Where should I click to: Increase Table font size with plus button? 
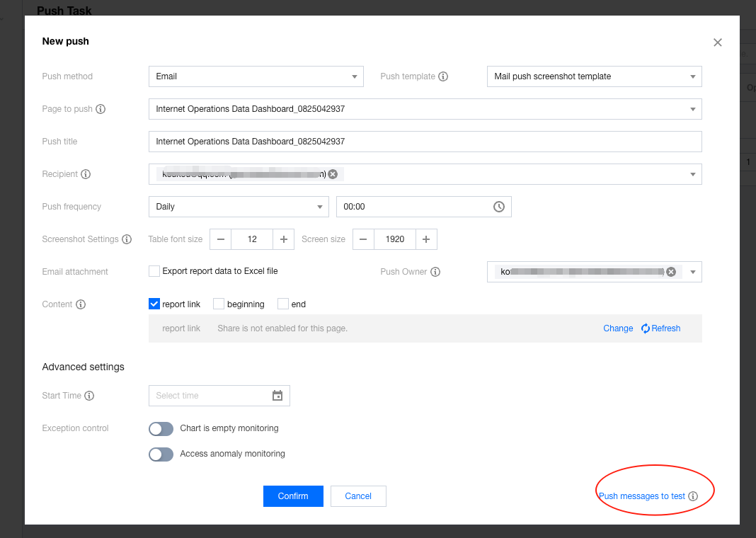(x=283, y=239)
